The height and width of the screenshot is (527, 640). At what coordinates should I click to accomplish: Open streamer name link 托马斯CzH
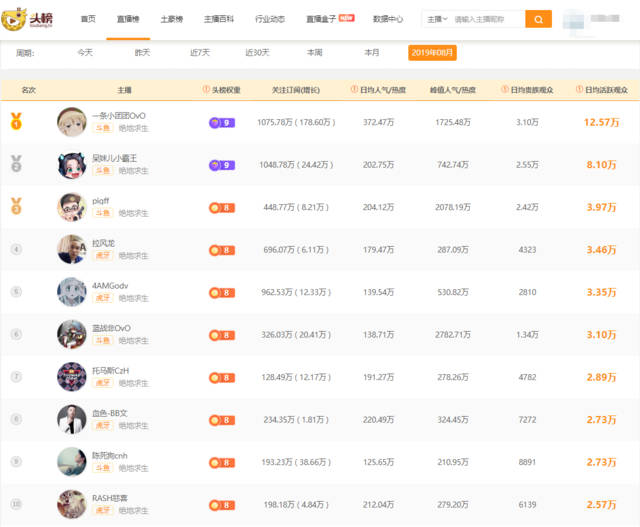(110, 370)
